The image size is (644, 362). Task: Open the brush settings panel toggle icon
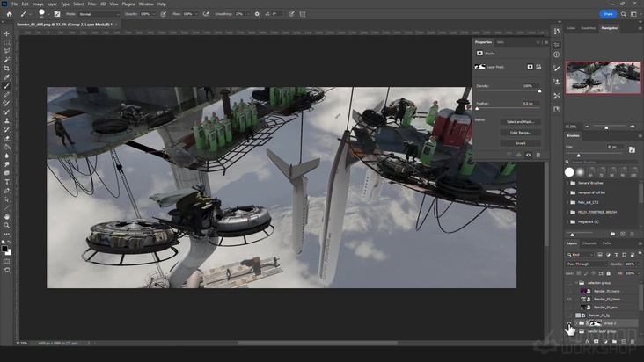[57, 14]
